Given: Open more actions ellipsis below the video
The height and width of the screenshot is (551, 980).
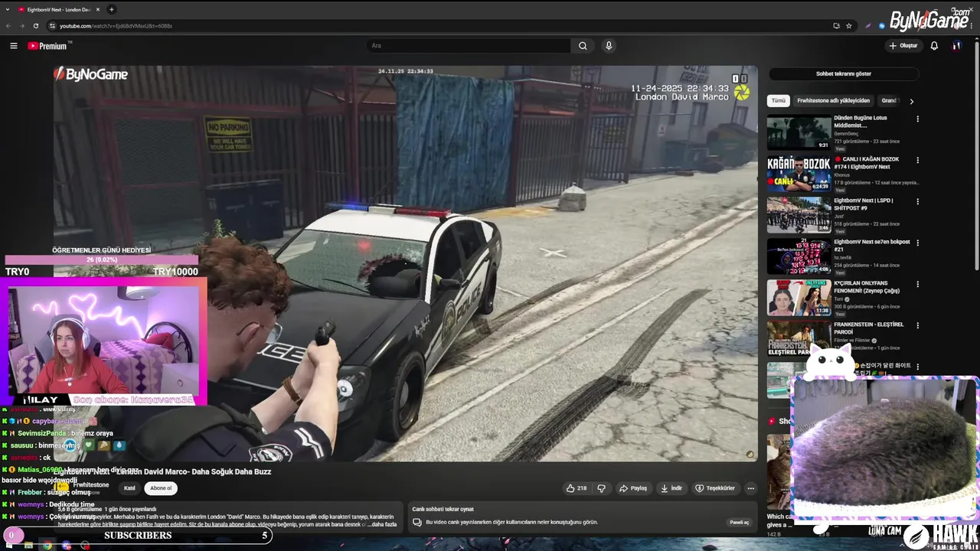Looking at the screenshot, I should (x=751, y=488).
